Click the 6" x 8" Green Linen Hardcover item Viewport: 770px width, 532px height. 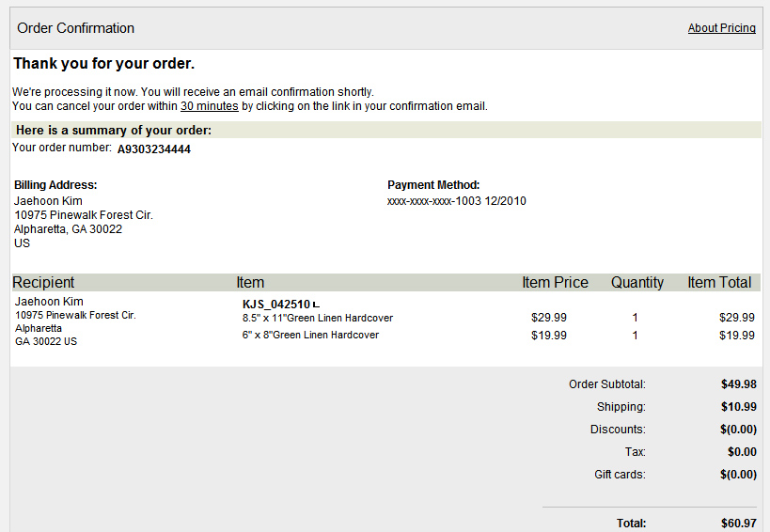click(310, 336)
